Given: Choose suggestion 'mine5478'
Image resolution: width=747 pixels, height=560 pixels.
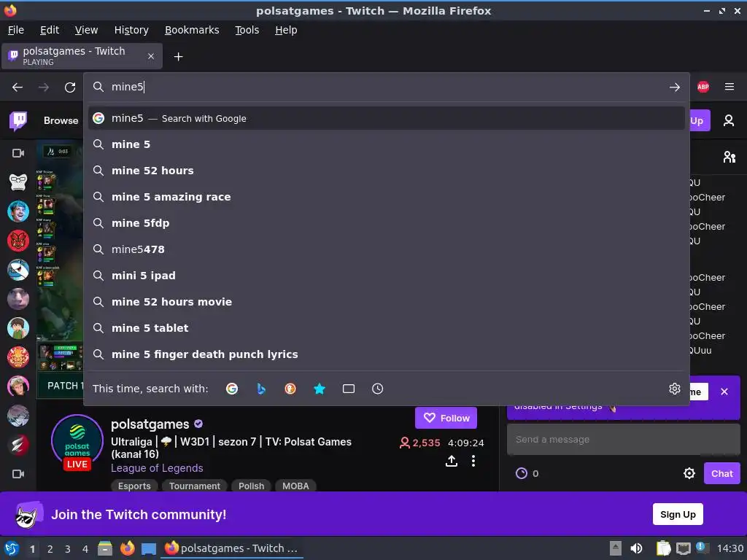Looking at the screenshot, I should 387,249.
